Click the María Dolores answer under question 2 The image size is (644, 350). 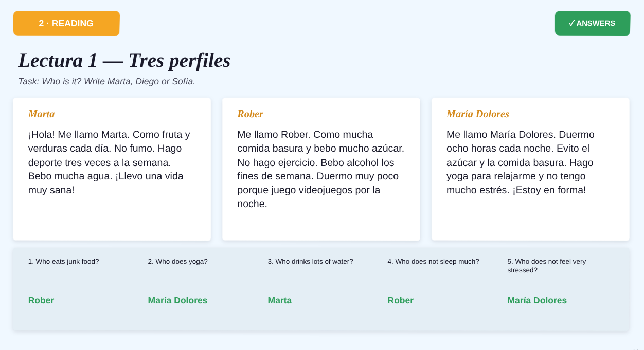click(x=178, y=300)
